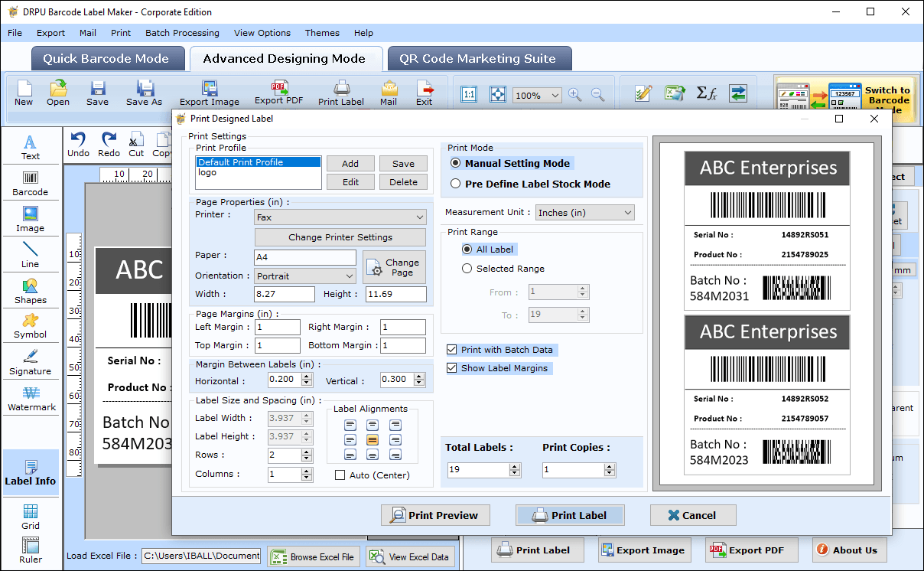
Task: Increase the Print Copies spinner value
Action: coord(610,466)
